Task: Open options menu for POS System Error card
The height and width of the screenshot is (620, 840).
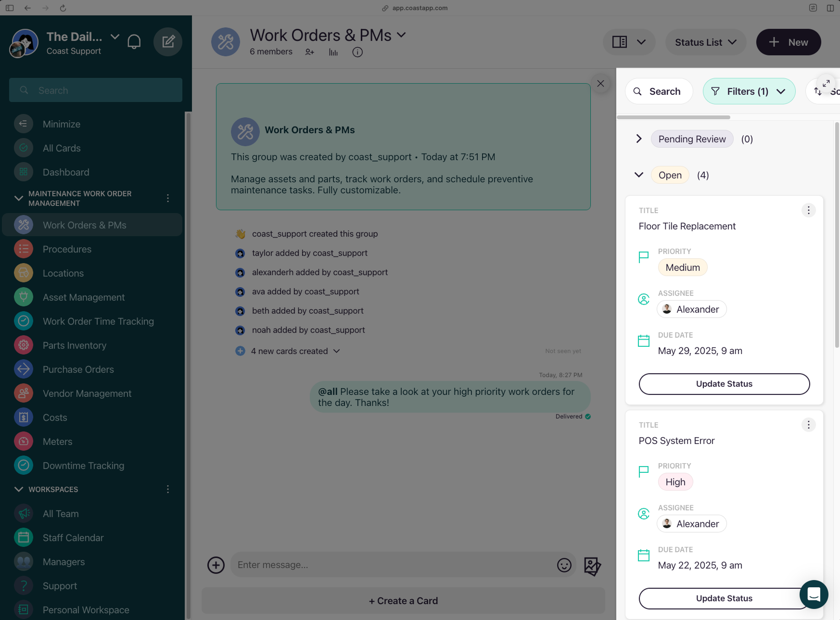Action: tap(809, 425)
